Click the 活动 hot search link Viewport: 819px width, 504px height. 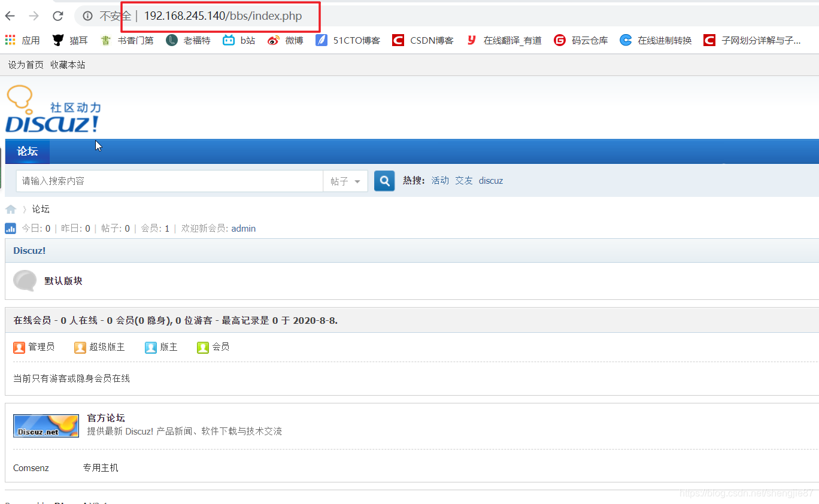pos(440,180)
